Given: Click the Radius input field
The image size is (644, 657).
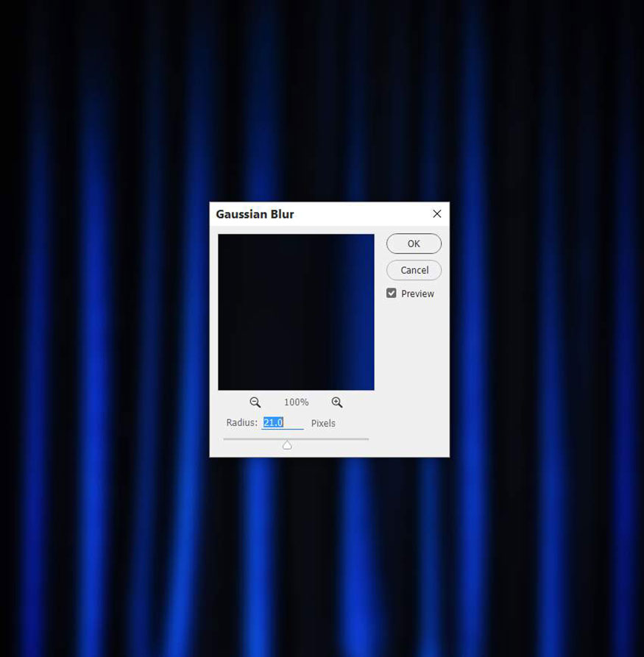Looking at the screenshot, I should (x=283, y=423).
